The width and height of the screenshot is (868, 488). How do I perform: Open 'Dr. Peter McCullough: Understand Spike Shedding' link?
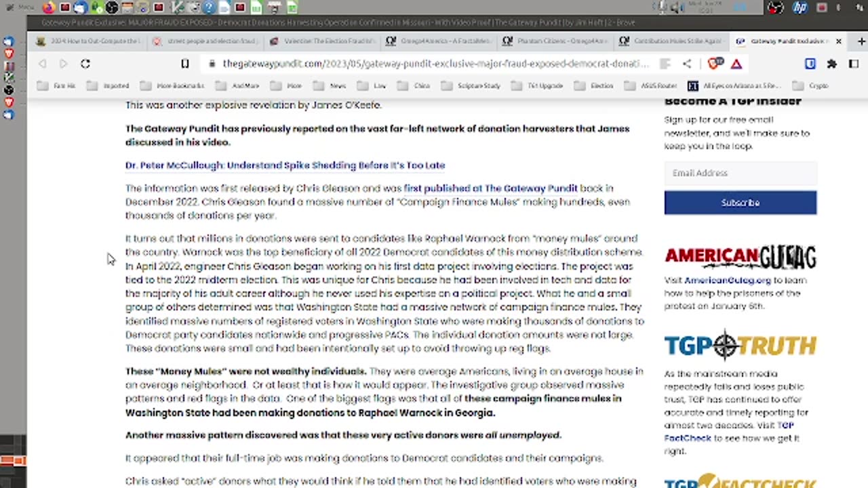tap(285, 165)
